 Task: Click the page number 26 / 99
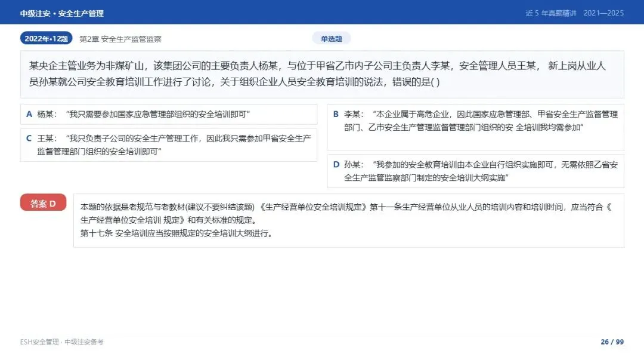[612, 342]
